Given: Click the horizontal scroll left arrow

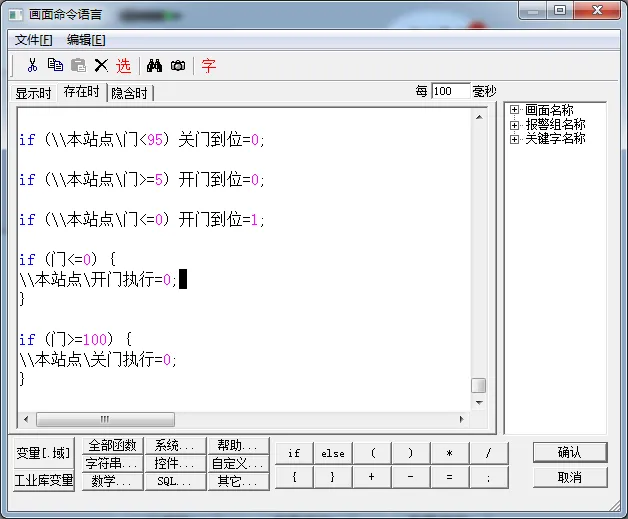Looking at the screenshot, I should [x=26, y=419].
